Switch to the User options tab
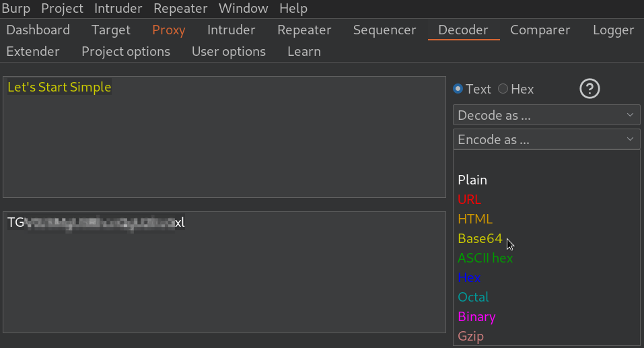This screenshot has height=348, width=644. (229, 51)
